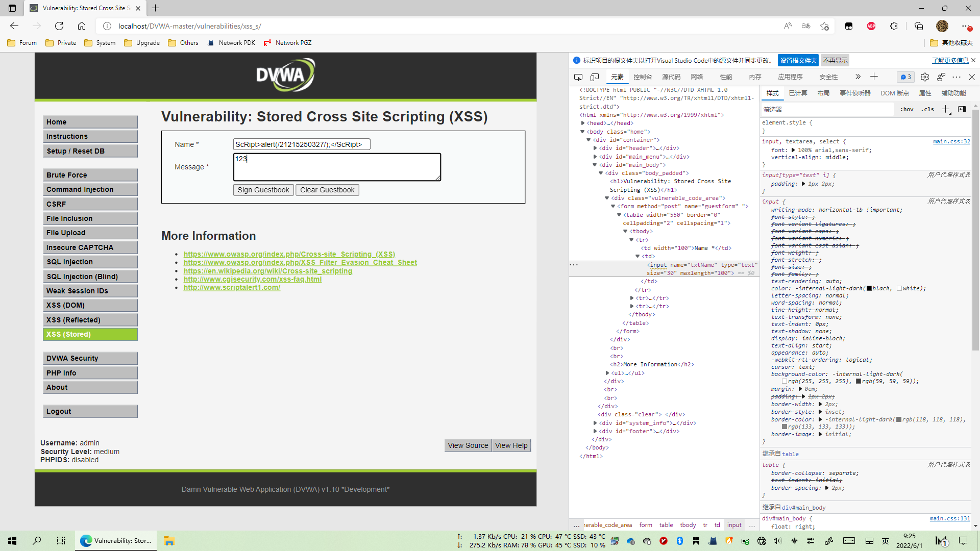Show more hidden DevTools tabs
Viewport: 980px width, 551px height.
click(x=858, y=77)
